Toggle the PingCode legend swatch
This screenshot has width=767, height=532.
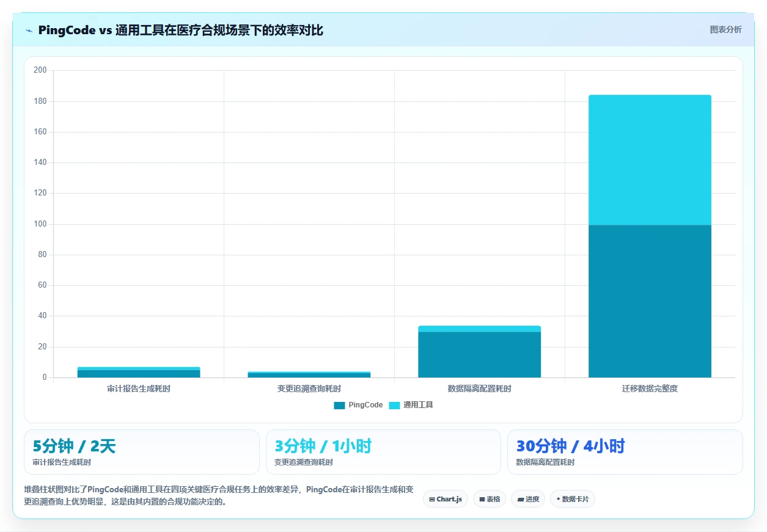click(339, 405)
